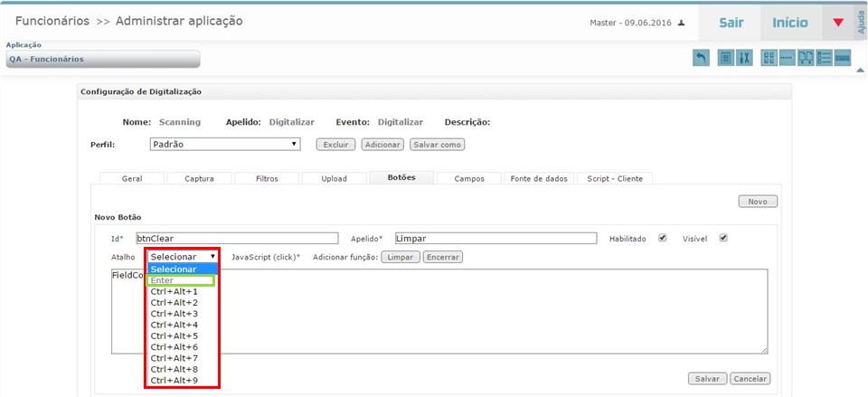This screenshot has height=397, width=868.
Task: Collapse the toolbar with the small up arrow
Action: (x=859, y=69)
